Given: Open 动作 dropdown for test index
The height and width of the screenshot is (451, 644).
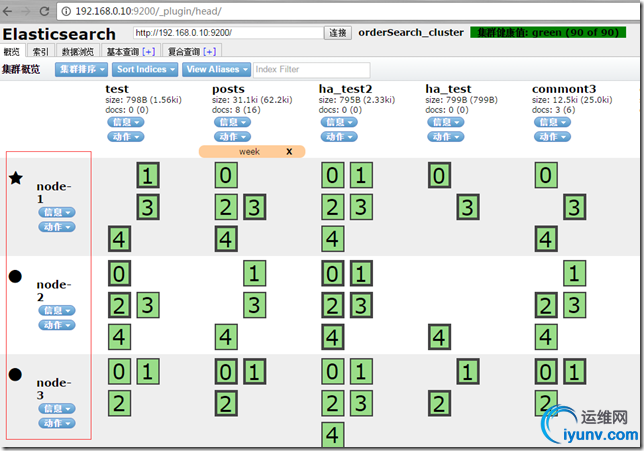Looking at the screenshot, I should [x=126, y=137].
